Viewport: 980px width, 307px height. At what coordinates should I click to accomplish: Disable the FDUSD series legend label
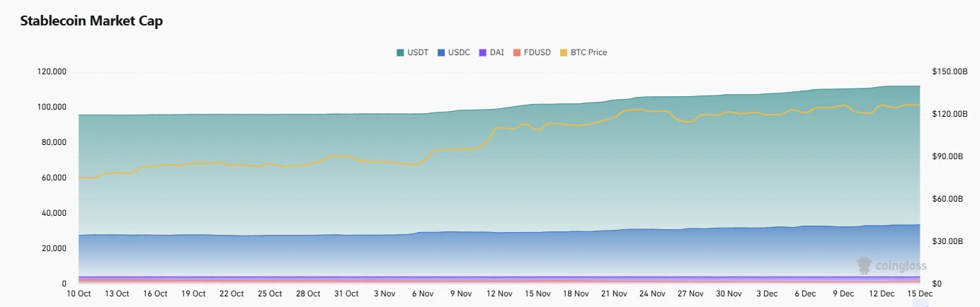click(537, 52)
